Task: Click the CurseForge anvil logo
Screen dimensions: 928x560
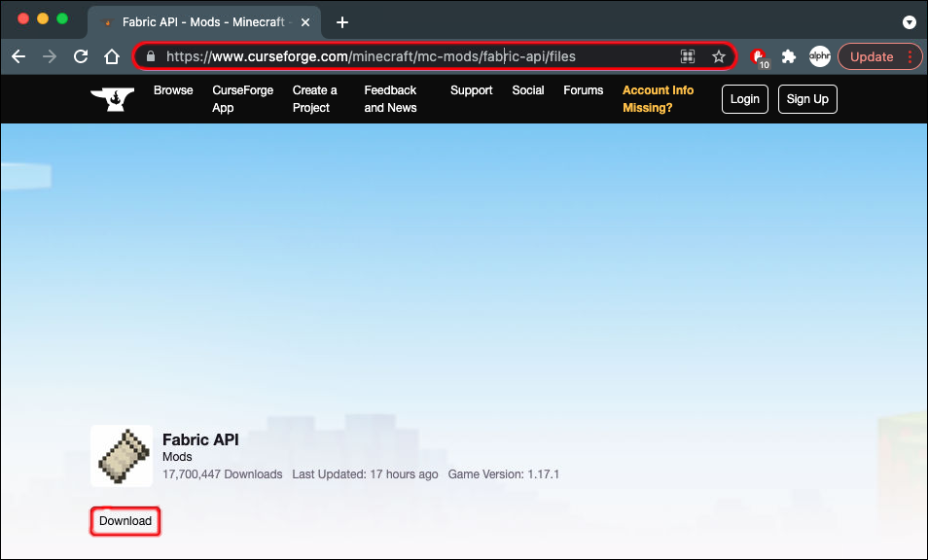Action: 113,99
